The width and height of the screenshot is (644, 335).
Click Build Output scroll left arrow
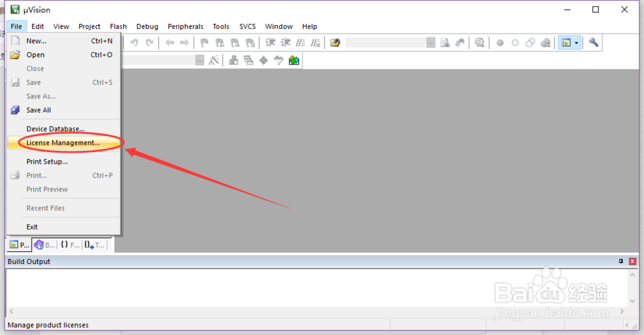pos(11,312)
